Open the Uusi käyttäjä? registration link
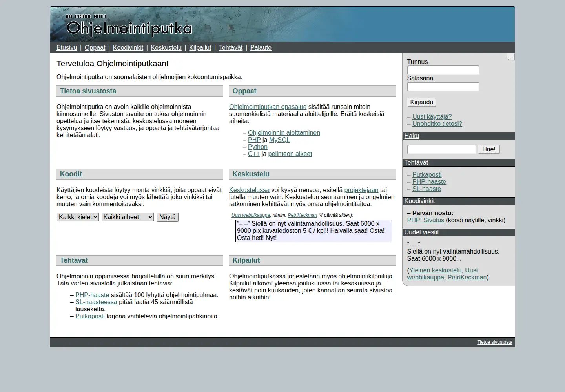The width and height of the screenshot is (565, 392). [x=432, y=116]
